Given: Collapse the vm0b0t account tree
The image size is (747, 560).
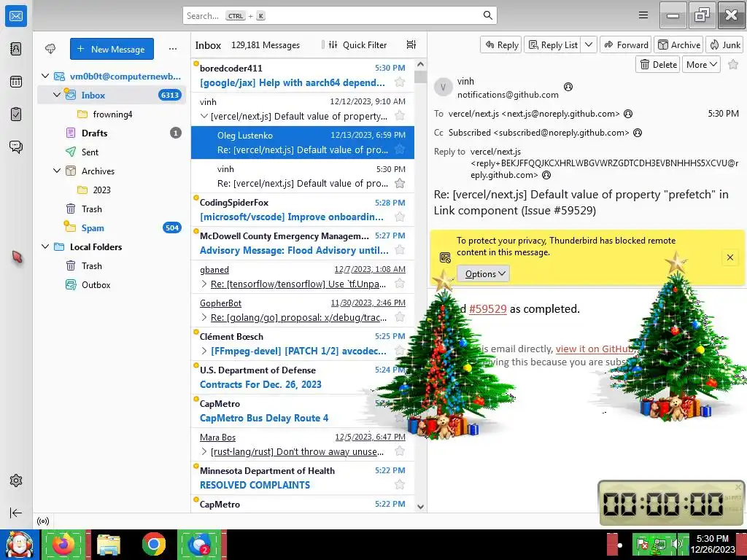Looking at the screenshot, I should point(45,76).
